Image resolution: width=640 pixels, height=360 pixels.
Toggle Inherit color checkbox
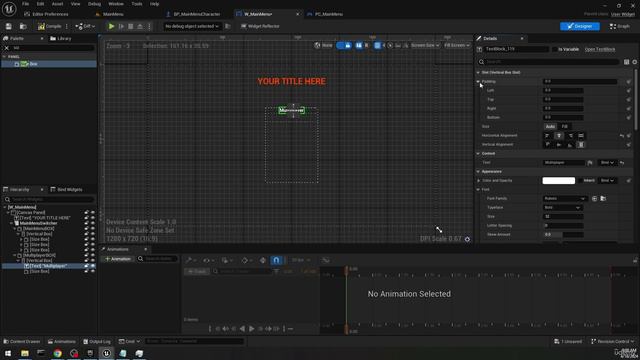pos(580,180)
